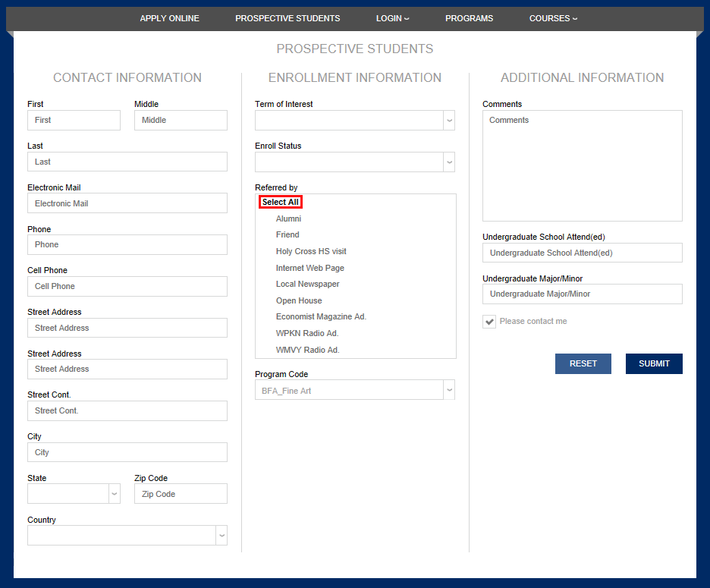
Task: Expand the State dropdown
Action: click(x=74, y=494)
